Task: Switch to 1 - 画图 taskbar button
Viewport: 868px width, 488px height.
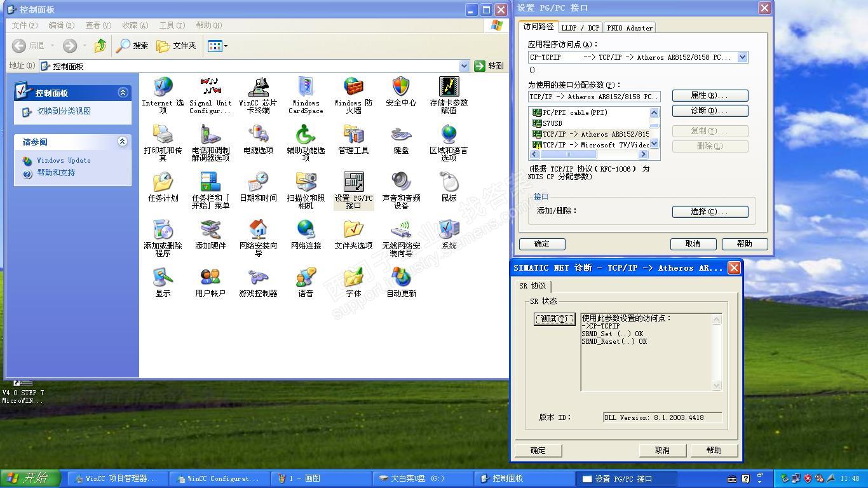Action: click(x=322, y=478)
